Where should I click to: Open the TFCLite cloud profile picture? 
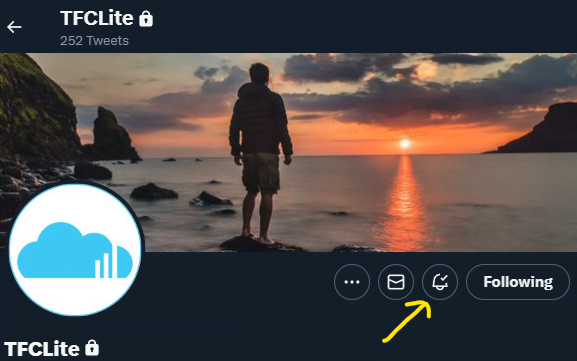75,250
